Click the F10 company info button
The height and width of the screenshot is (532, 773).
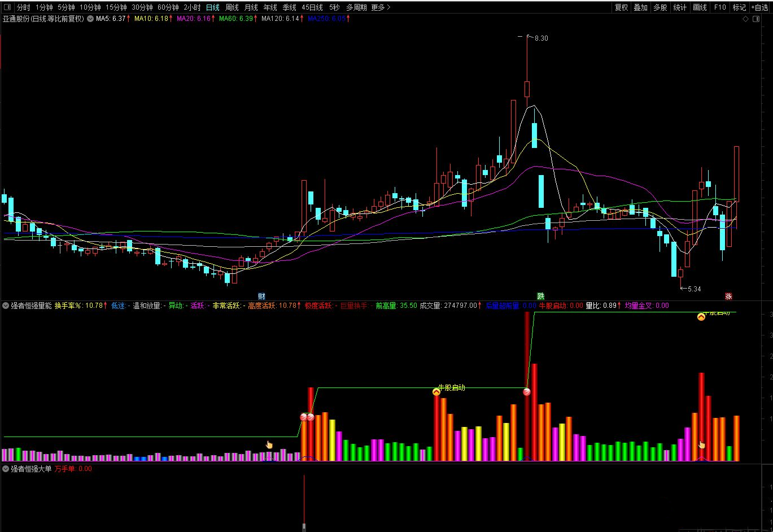pyautogui.click(x=720, y=7)
